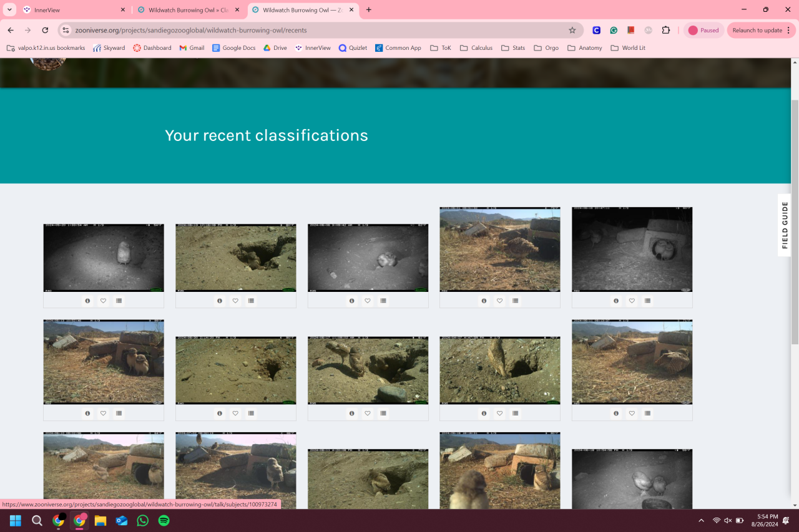Switch to the InnerView browser tab

click(75, 10)
